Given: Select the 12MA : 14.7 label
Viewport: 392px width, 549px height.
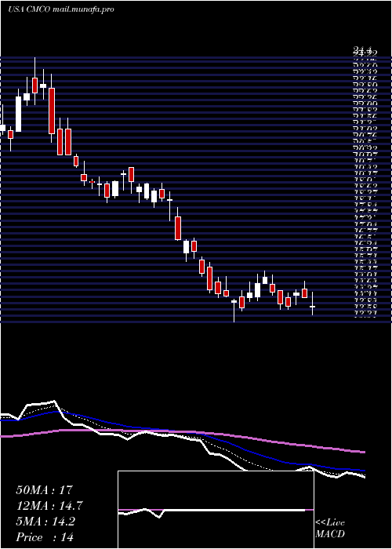Looking at the screenshot, I should click(49, 506).
